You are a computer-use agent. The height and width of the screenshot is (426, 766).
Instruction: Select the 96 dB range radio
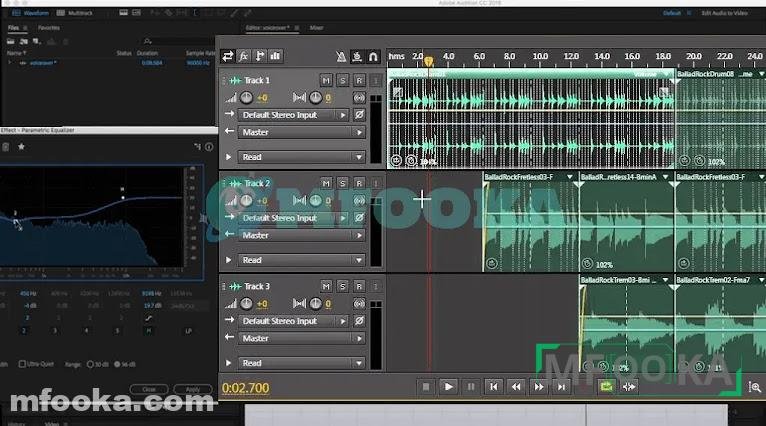[117, 364]
